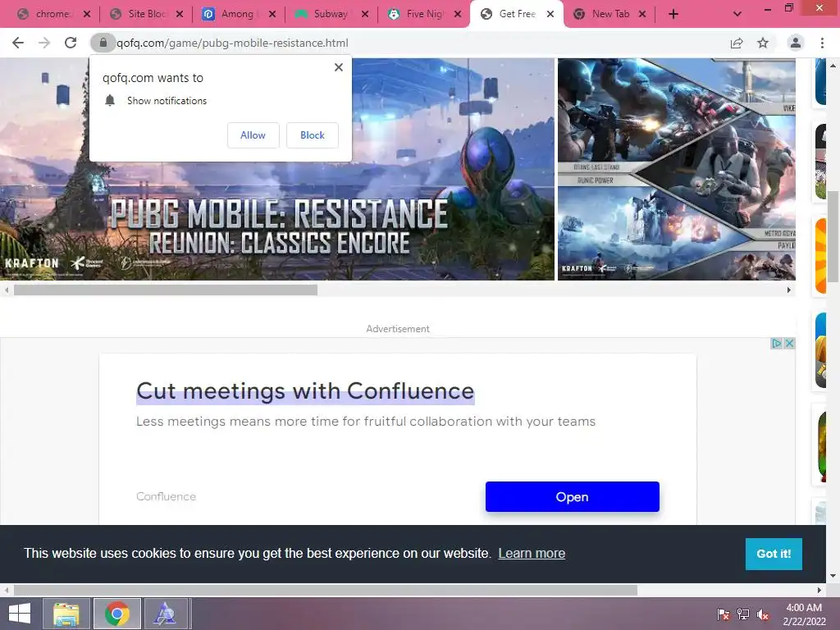Screen dimensions: 840x630
Task: Click the Action Center flag tray icon
Action: coord(724,614)
